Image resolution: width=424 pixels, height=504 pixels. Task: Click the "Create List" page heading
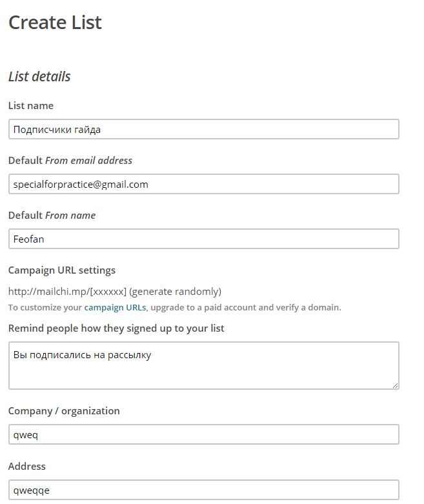55,23
